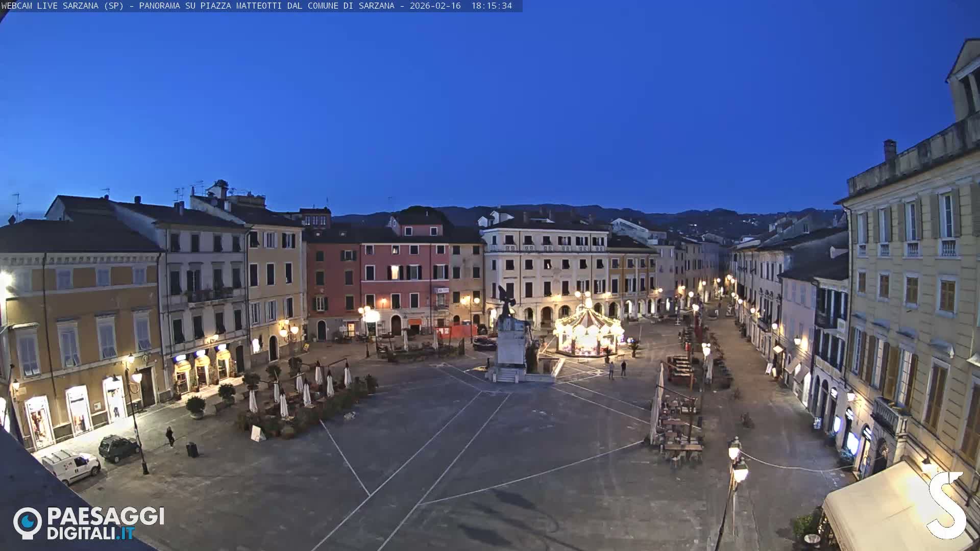The image size is (980, 551).
Task: Click the white S emblem overlay
Action: (x=946, y=505)
